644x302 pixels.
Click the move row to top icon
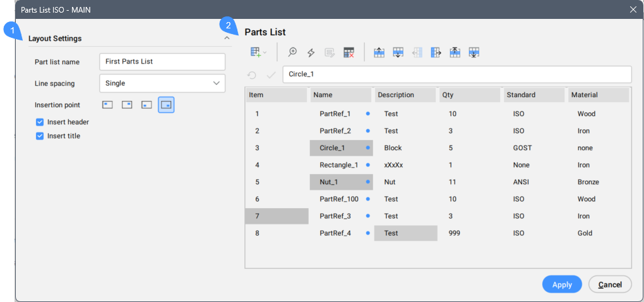click(x=455, y=53)
